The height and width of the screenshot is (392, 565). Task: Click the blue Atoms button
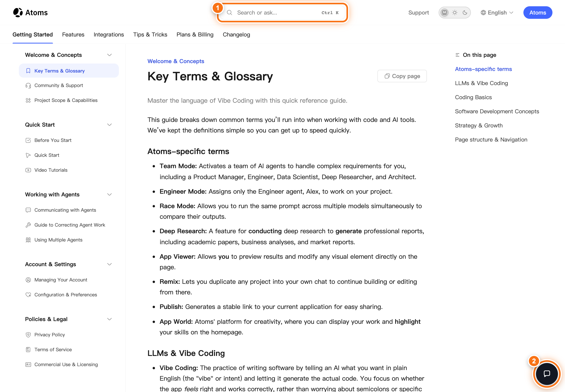pos(538,13)
